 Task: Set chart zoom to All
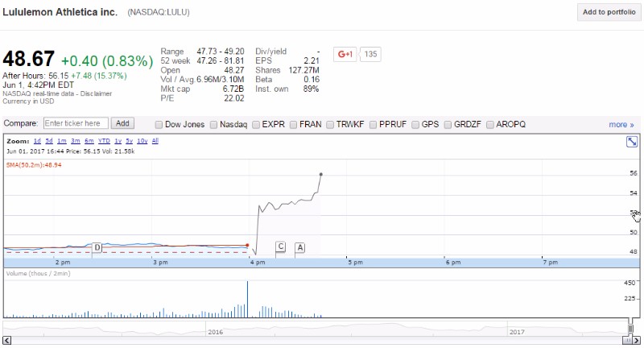pyautogui.click(x=155, y=141)
